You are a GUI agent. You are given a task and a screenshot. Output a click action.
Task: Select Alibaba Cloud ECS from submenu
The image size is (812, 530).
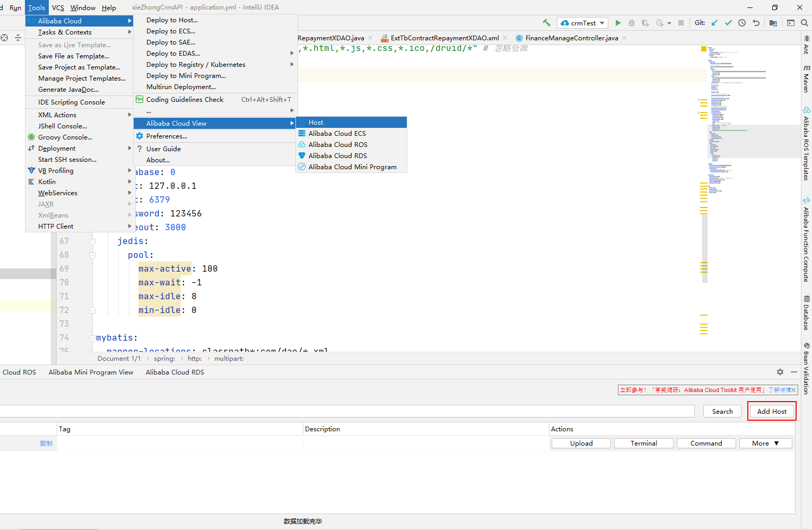(x=337, y=134)
